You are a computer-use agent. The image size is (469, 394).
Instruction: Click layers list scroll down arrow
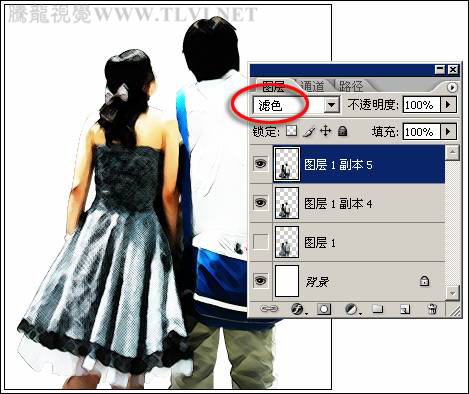(452, 293)
